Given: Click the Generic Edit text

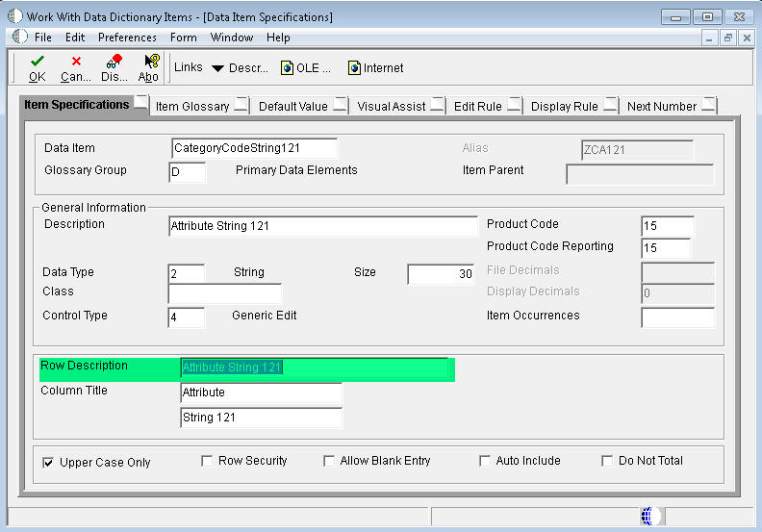Looking at the screenshot, I should [x=265, y=316].
